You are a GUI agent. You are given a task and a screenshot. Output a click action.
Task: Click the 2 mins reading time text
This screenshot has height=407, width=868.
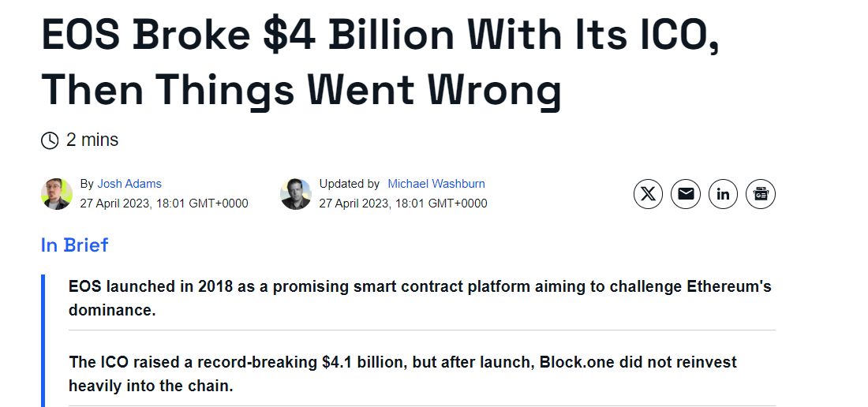coord(92,140)
